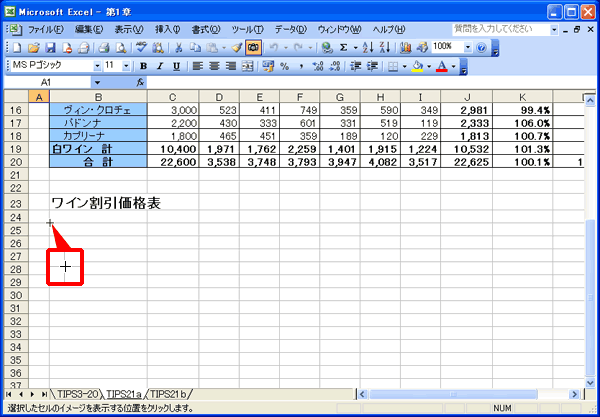Launch the Chart Wizard icon
600x417 pixels.
[405, 47]
